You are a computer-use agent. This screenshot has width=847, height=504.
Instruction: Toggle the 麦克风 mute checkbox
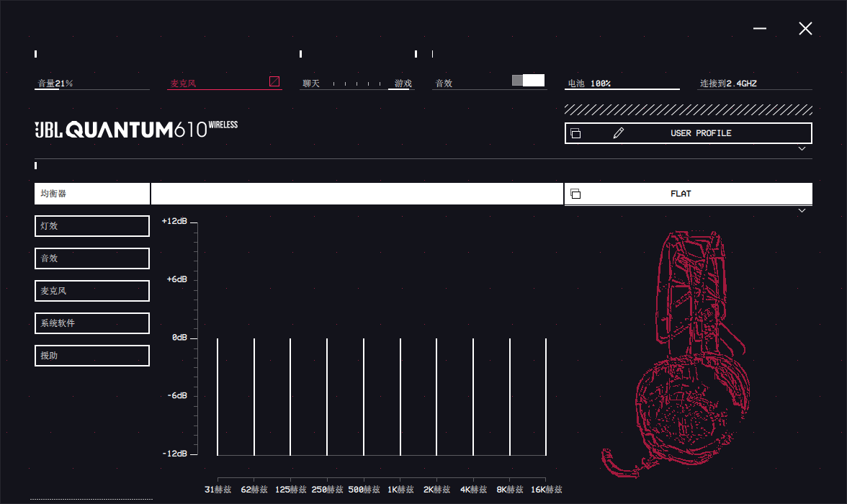tap(274, 81)
